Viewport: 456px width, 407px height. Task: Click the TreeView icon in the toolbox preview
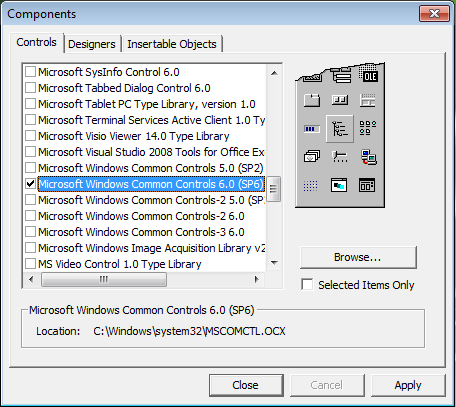pyautogui.click(x=340, y=129)
